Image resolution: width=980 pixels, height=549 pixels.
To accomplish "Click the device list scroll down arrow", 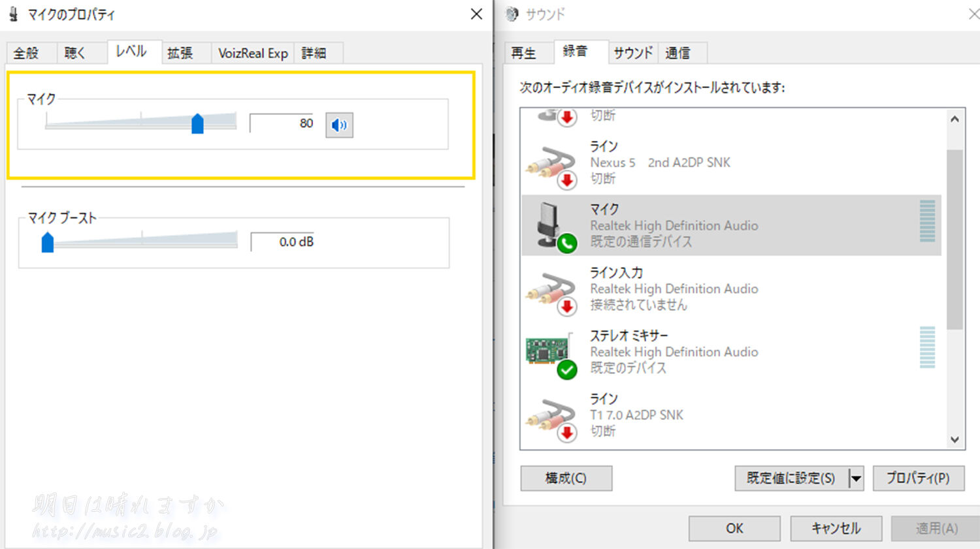I will tap(955, 439).
